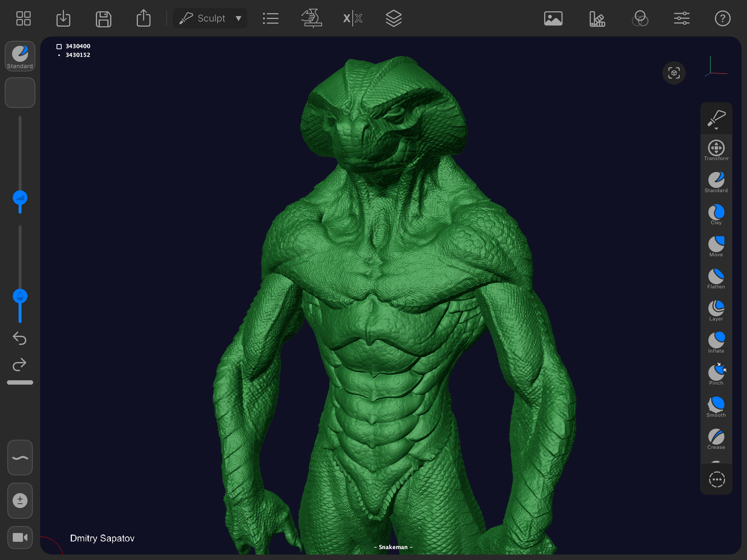
Task: Click the export share icon
Action: pos(144,18)
